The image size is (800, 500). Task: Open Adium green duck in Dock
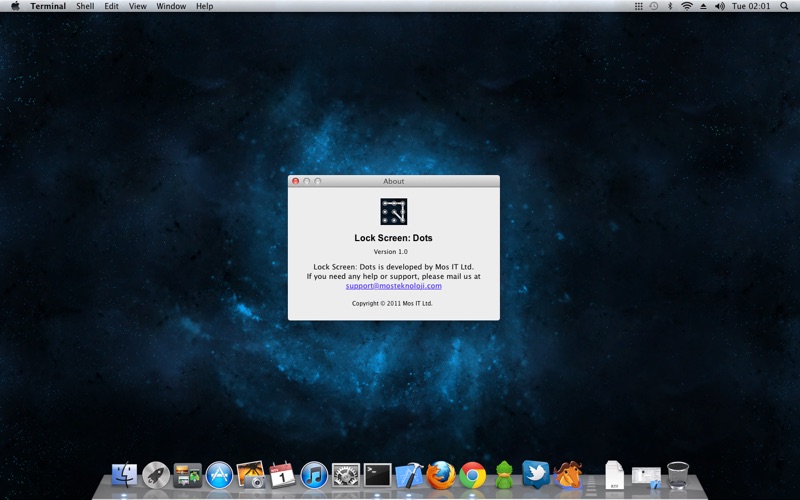click(504, 475)
